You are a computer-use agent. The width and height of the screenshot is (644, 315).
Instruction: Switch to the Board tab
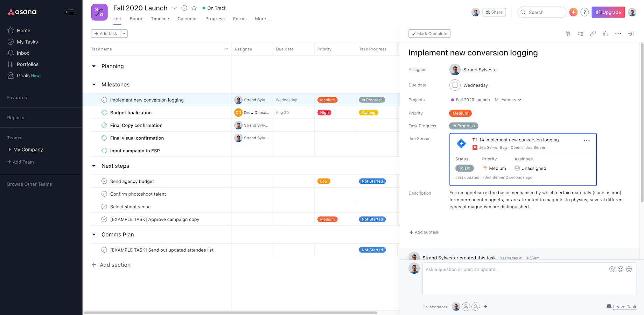(x=136, y=19)
